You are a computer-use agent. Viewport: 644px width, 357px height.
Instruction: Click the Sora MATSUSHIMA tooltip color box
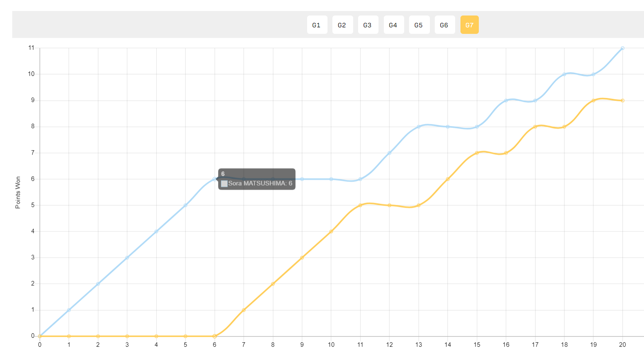224,184
